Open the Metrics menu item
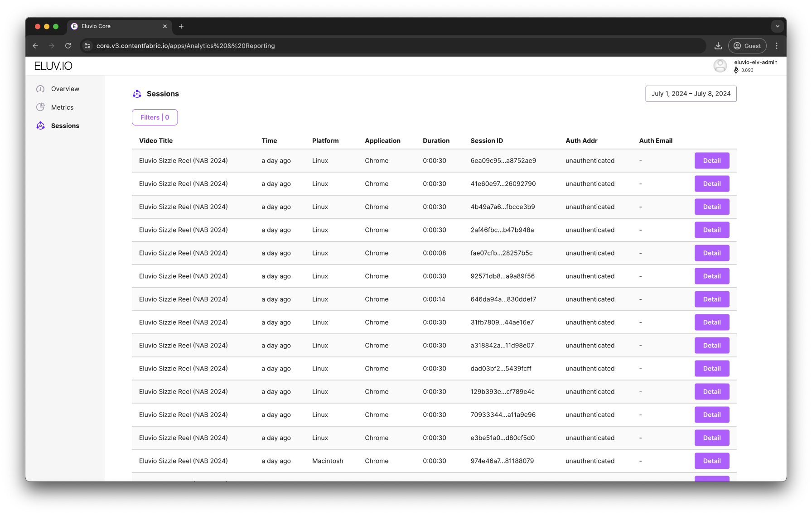812x515 pixels. pos(62,107)
